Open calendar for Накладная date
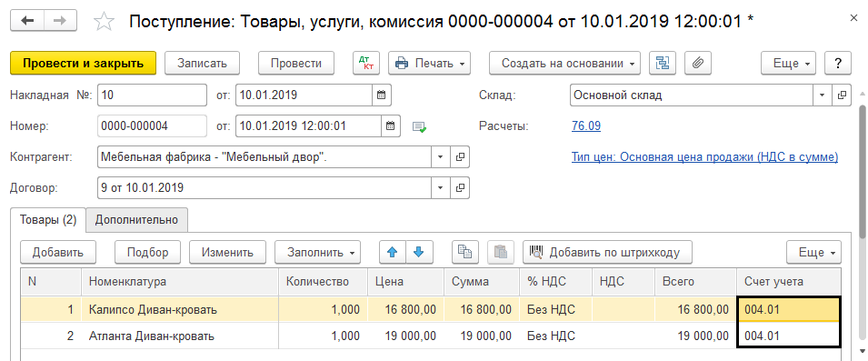This screenshot has height=361, width=868. 381,95
